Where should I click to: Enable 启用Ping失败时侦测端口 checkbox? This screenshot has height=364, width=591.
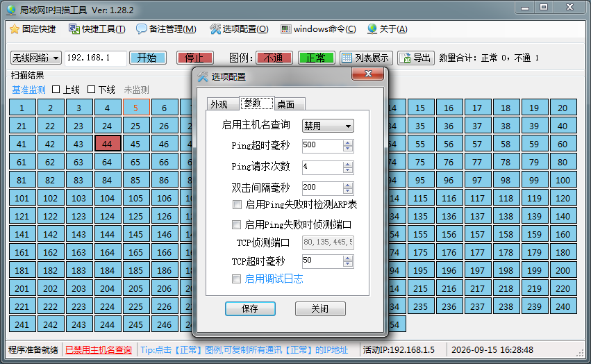pyautogui.click(x=236, y=225)
